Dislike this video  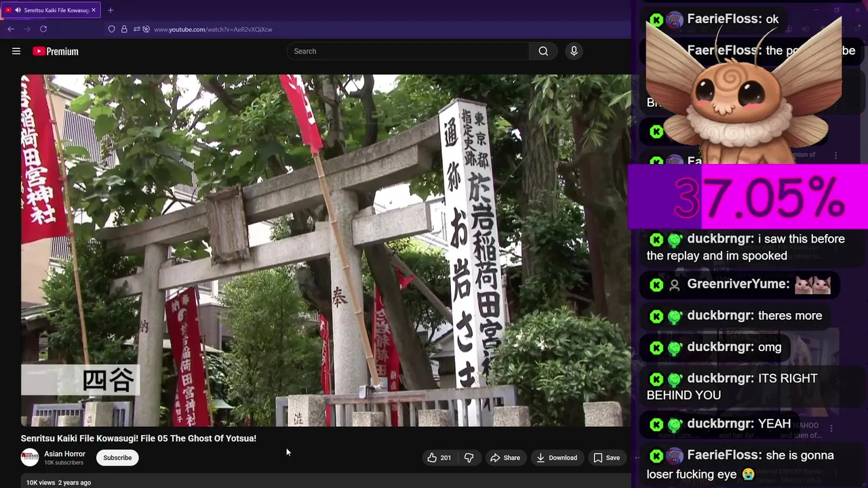pyautogui.click(x=469, y=457)
